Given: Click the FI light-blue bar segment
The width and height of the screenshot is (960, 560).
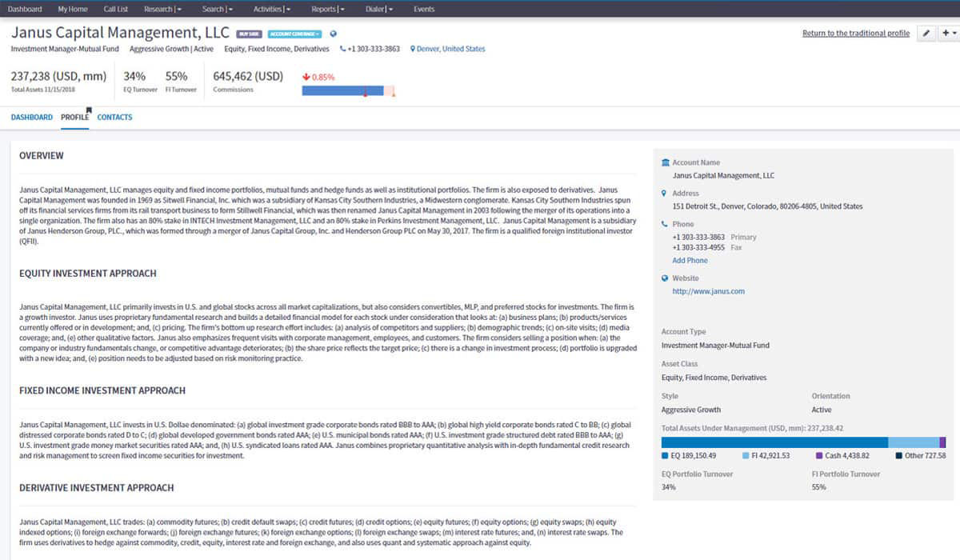Looking at the screenshot, I should pos(914,442).
